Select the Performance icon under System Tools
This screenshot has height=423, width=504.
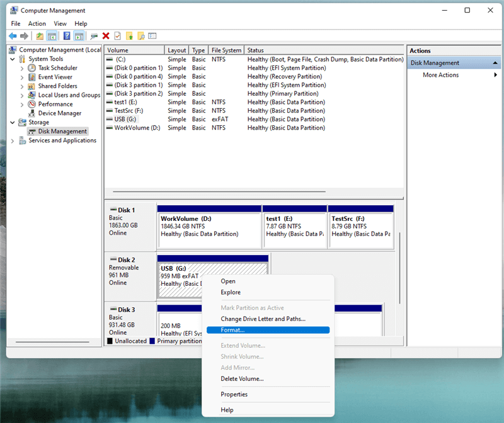tap(31, 104)
